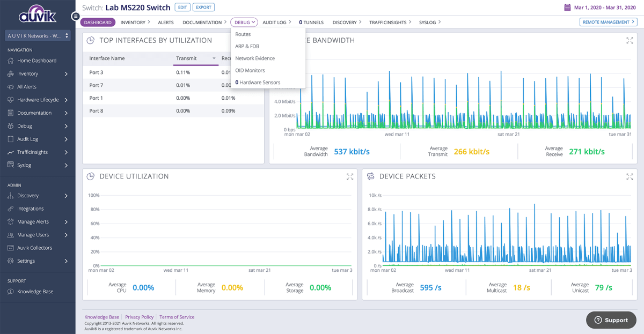Expand the Manage Users chevron

[x=66, y=235]
